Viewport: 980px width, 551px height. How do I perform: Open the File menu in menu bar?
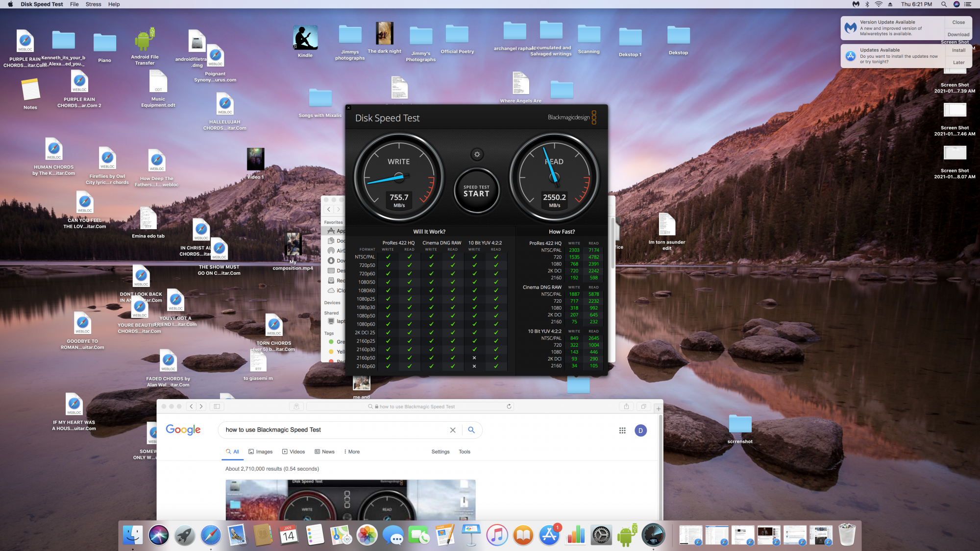[x=74, y=4]
